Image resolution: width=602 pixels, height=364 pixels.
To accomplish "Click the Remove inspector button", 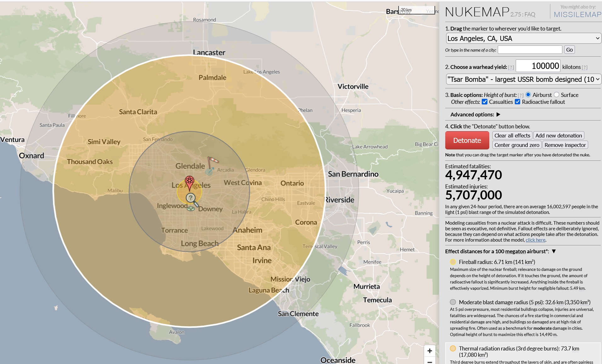I will [x=565, y=145].
